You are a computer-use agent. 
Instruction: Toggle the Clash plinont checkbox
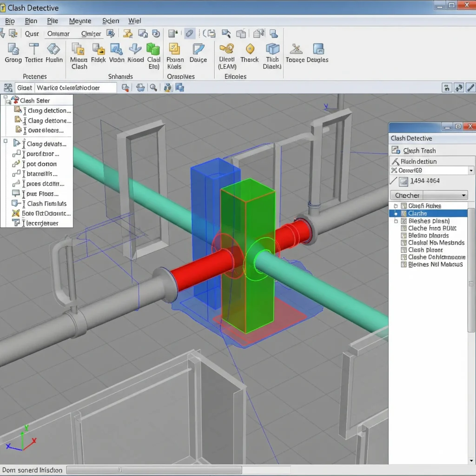tap(403, 250)
